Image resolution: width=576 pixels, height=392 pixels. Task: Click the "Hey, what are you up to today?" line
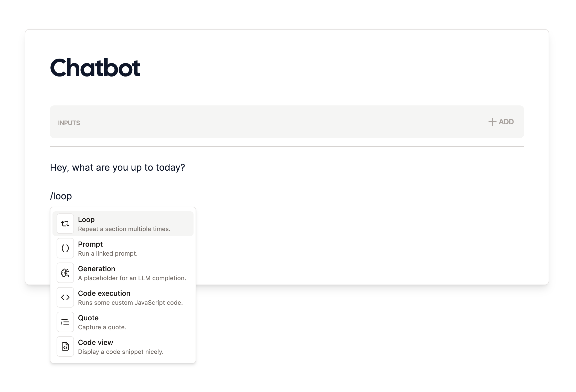coord(117,167)
